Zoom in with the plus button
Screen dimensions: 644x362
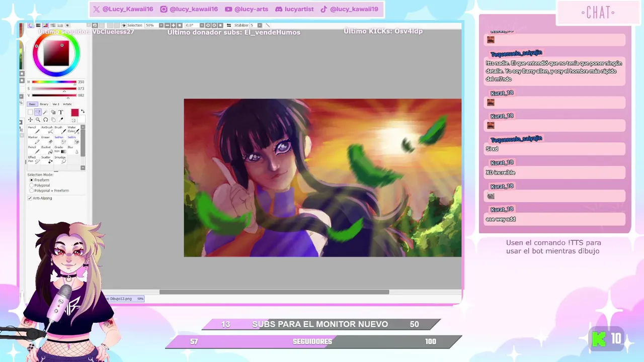(x=173, y=25)
